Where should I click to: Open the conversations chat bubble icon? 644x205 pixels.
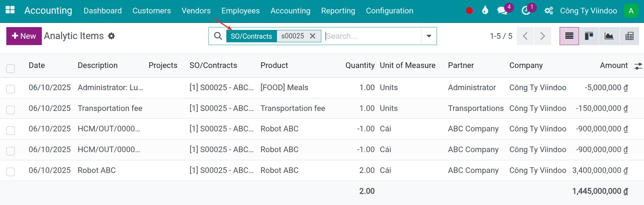[502, 11]
